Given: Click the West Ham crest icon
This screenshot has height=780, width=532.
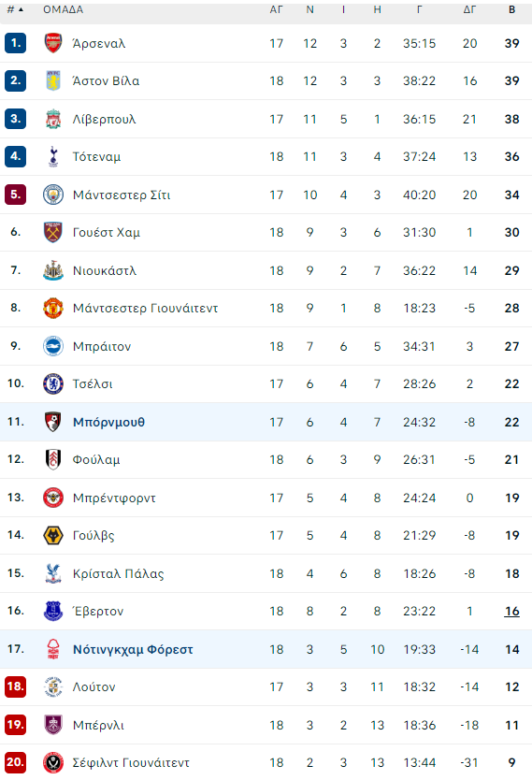Looking at the screenshot, I should point(53,232).
